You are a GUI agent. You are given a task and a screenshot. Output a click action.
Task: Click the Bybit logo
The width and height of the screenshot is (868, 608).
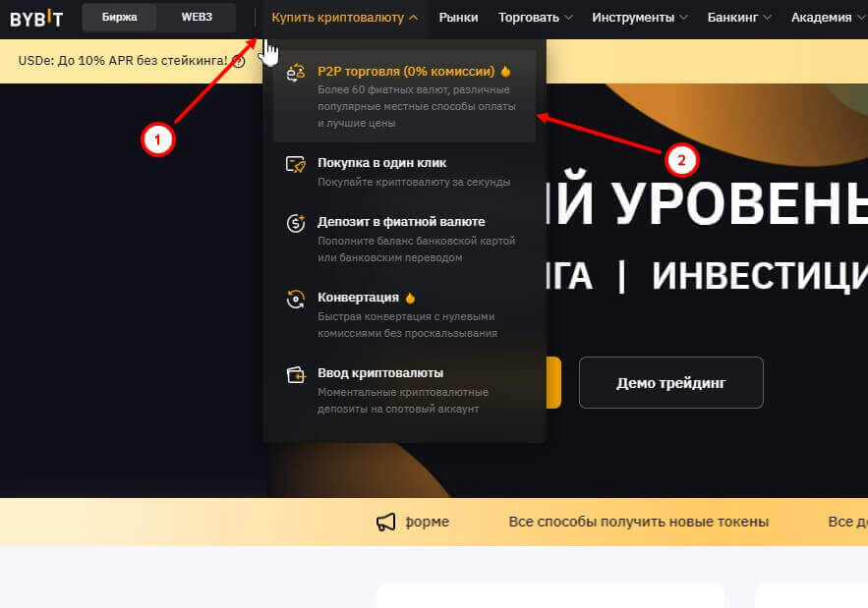36,18
